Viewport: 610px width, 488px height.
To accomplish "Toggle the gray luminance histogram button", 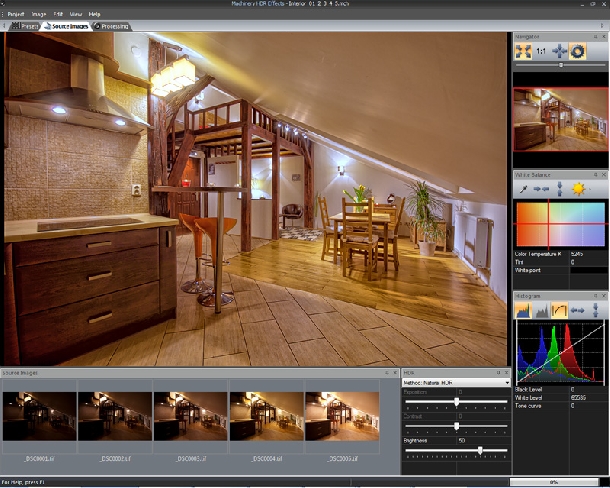I will [541, 311].
